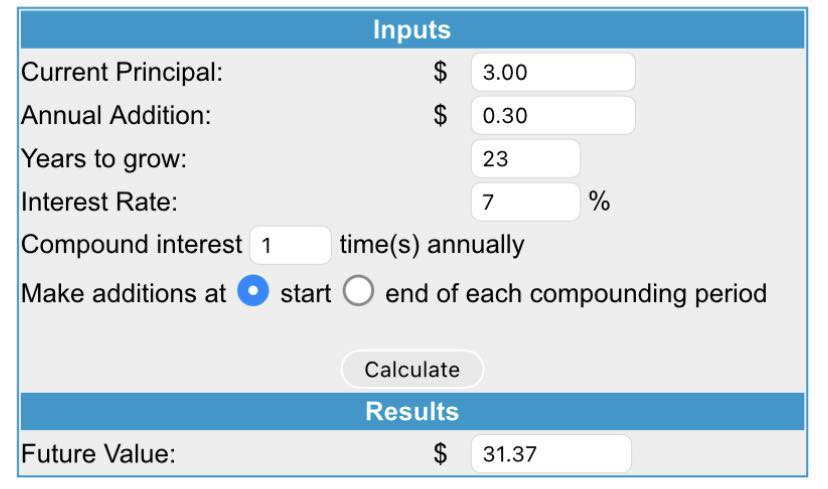This screenshot has height=489, width=828.
Task: Click the dollar sign beside Future Value
Action: 440,454
